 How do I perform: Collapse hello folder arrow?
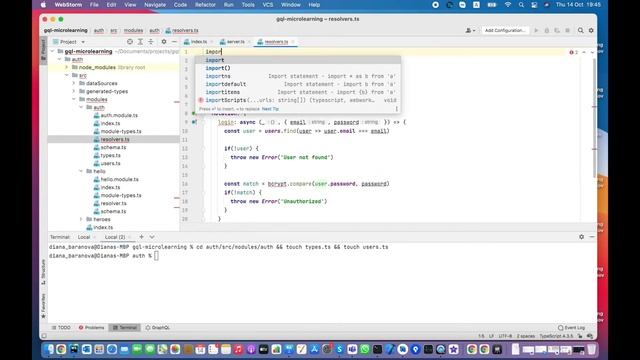81,171
